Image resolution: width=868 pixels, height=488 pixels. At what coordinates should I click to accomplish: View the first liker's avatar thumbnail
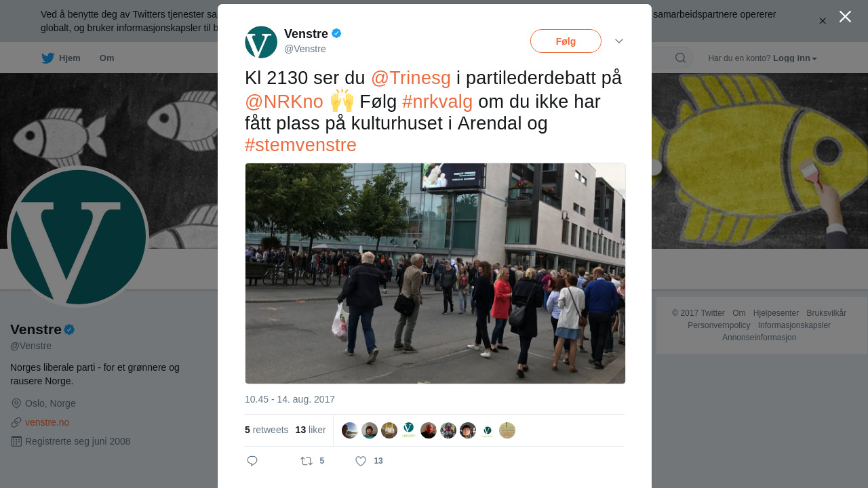point(350,430)
